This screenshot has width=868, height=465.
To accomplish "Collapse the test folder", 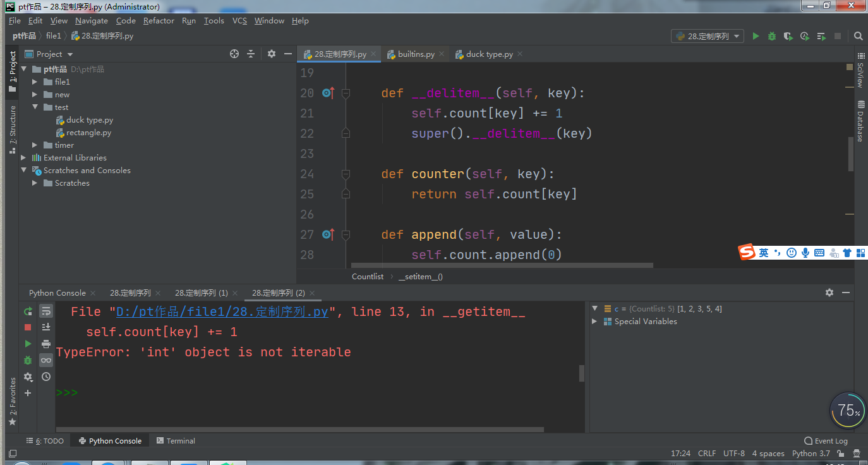I will click(35, 107).
